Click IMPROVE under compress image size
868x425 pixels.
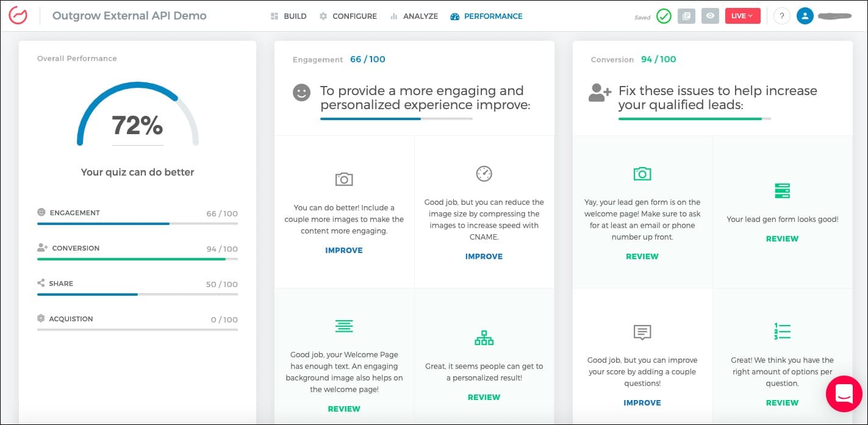(484, 257)
